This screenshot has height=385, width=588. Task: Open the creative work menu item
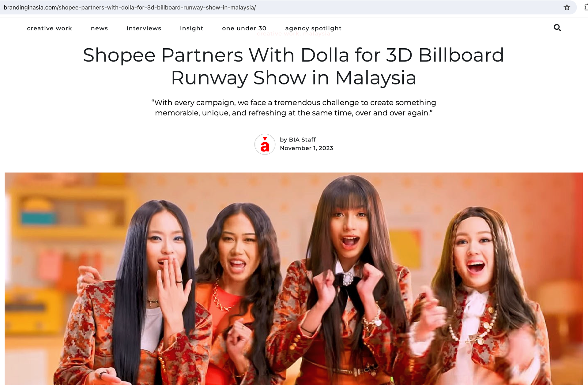(50, 28)
